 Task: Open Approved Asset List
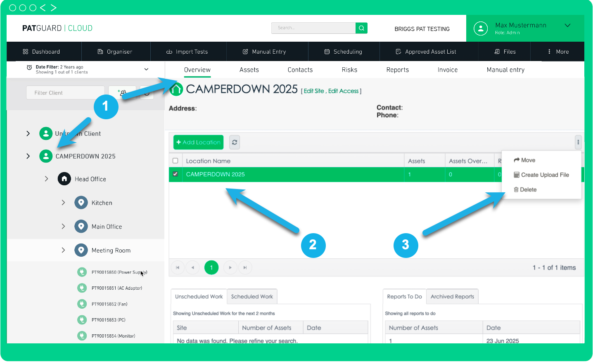426,52
